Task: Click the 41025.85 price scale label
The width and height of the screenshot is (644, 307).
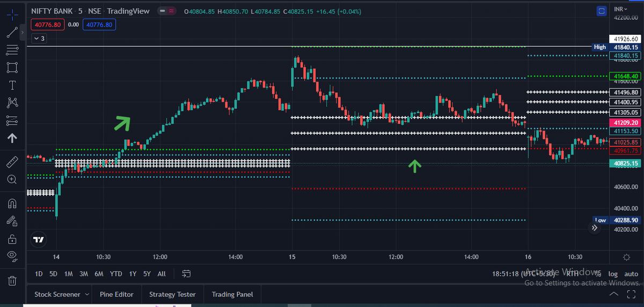Action: click(626, 142)
